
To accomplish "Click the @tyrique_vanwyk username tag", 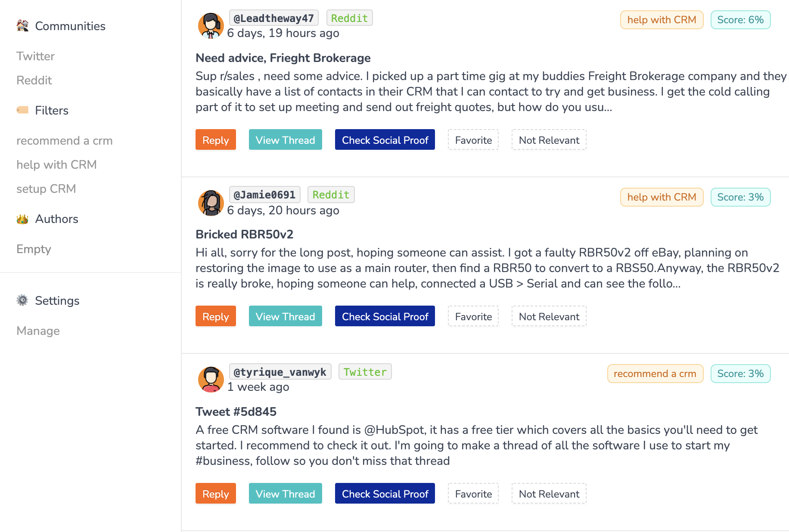I will 280,372.
